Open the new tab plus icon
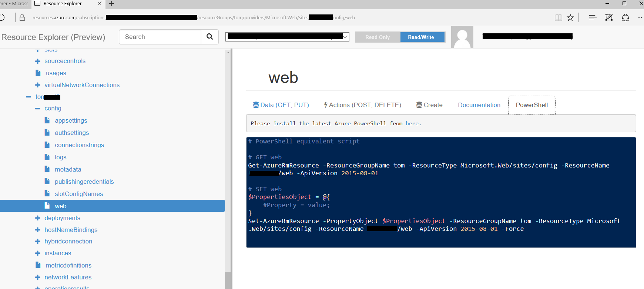Screen dimensions: 644x289 [x=111, y=4]
